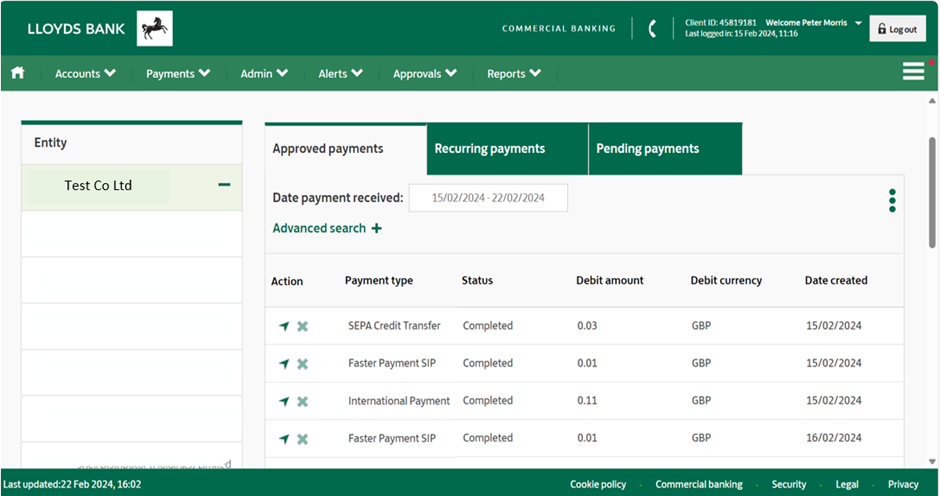
Task: Click the scrollbar down arrow at bottom right
Action: [x=932, y=461]
